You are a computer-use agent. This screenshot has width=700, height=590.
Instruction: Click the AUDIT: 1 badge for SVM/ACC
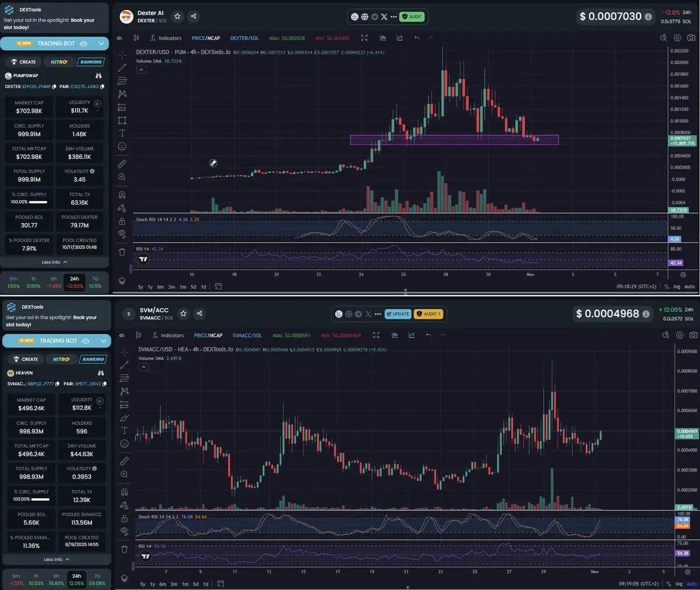coord(428,314)
